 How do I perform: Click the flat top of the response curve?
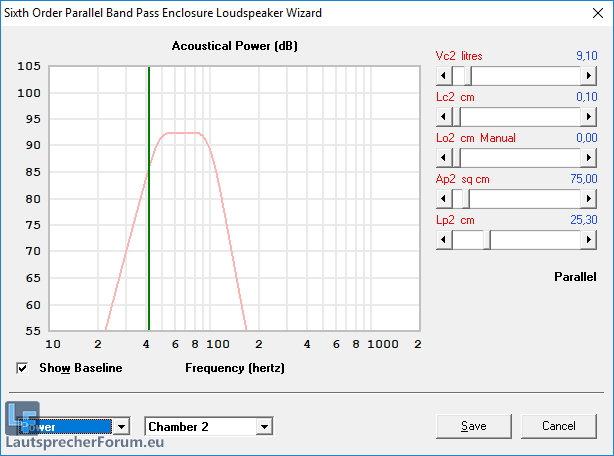(x=183, y=133)
